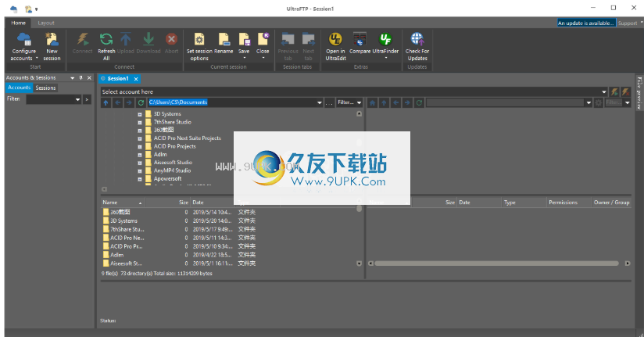
Task: Open the File preview side tab
Action: tap(639, 93)
